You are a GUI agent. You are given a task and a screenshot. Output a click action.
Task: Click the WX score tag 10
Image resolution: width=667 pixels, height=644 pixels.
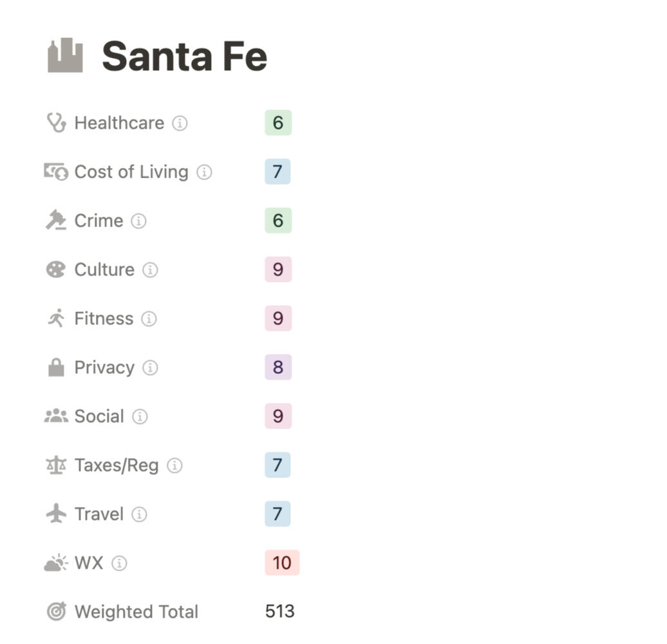pos(282,563)
